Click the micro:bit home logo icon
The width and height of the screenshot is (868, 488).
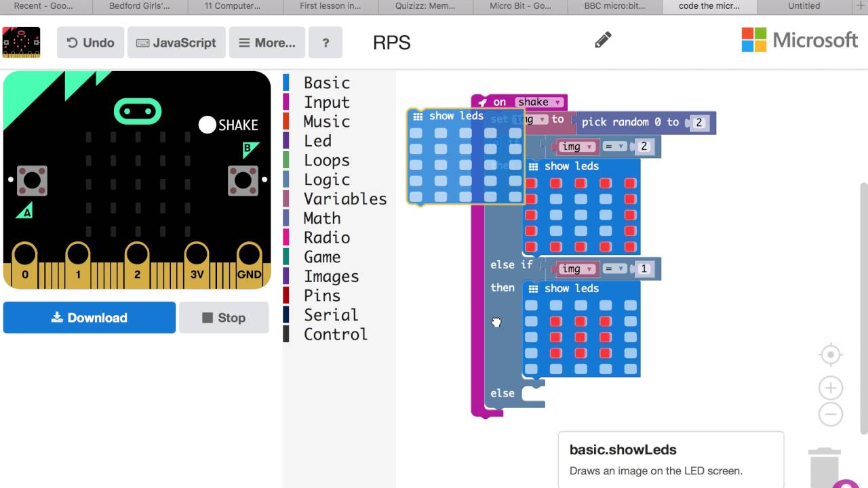(22, 42)
